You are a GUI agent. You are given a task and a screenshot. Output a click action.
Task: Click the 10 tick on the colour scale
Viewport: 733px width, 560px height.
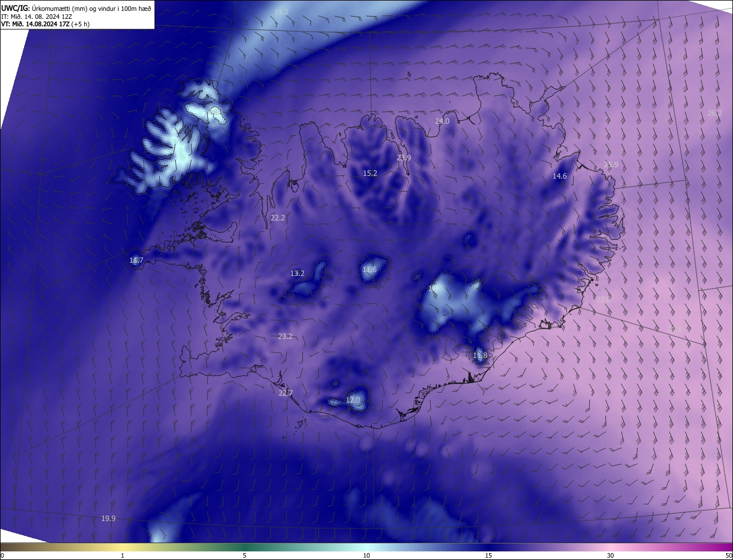pos(366,555)
